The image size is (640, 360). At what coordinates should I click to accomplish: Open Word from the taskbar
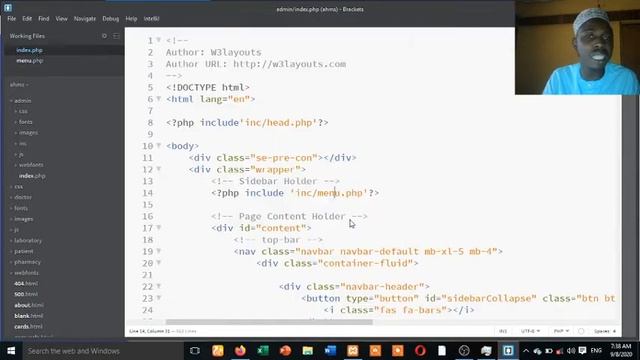[330, 351]
